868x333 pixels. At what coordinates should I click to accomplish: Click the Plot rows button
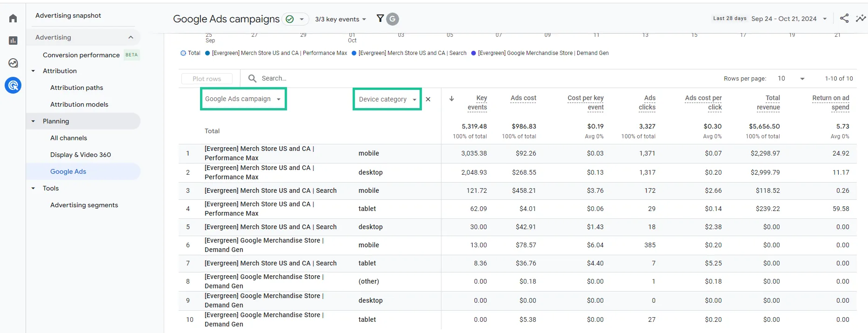(207, 79)
